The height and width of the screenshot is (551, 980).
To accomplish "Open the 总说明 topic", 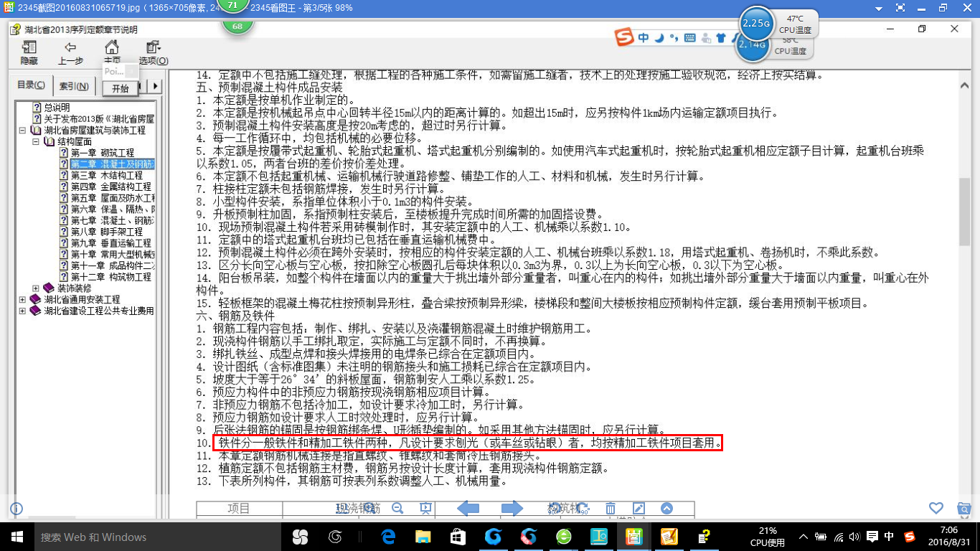I will coord(56,108).
